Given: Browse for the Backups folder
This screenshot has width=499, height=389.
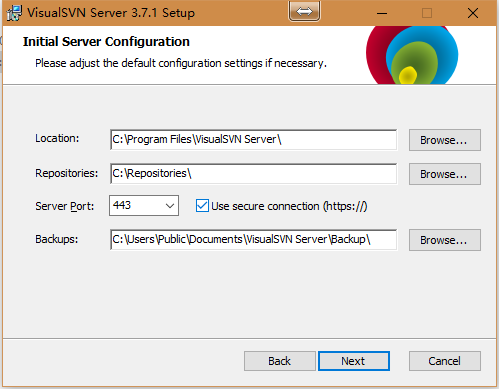Looking at the screenshot, I should (x=445, y=240).
